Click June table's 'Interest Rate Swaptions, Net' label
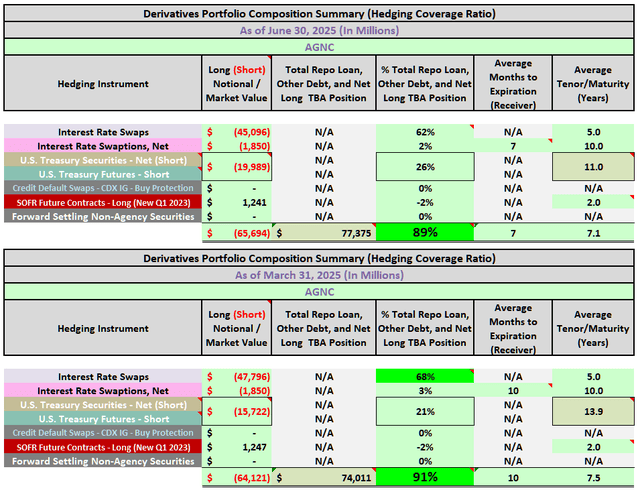640x490 pixels. (103, 146)
